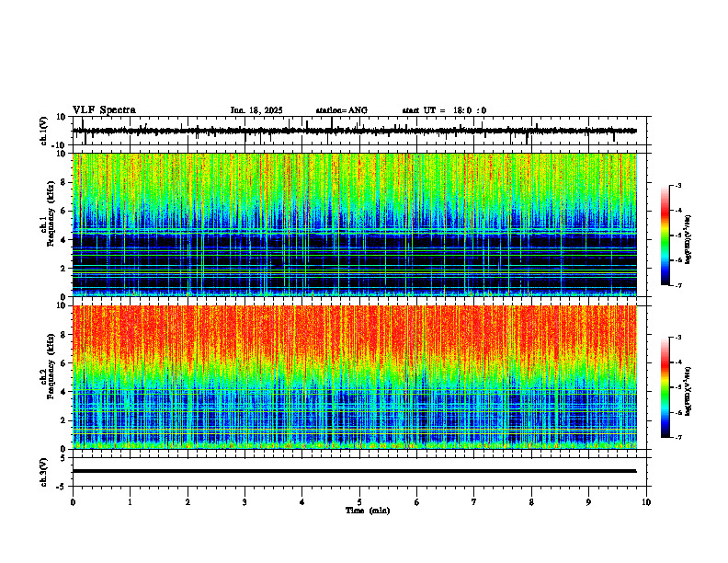This screenshot has height=563, width=728.
Task: Click the ch.3(V) axis label
Action: click(44, 472)
